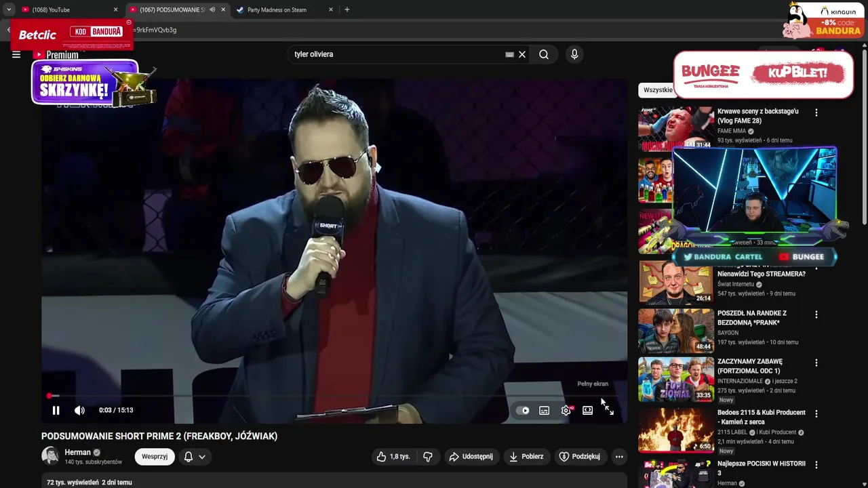868x488 pixels.
Task: Open the on-screen keyboard icon in search
Action: pyautogui.click(x=509, y=54)
